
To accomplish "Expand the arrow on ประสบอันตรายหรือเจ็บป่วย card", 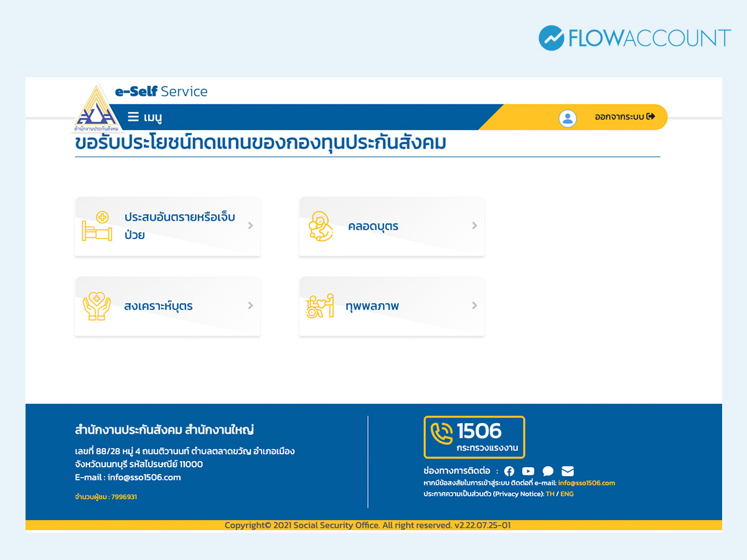I will point(250,226).
